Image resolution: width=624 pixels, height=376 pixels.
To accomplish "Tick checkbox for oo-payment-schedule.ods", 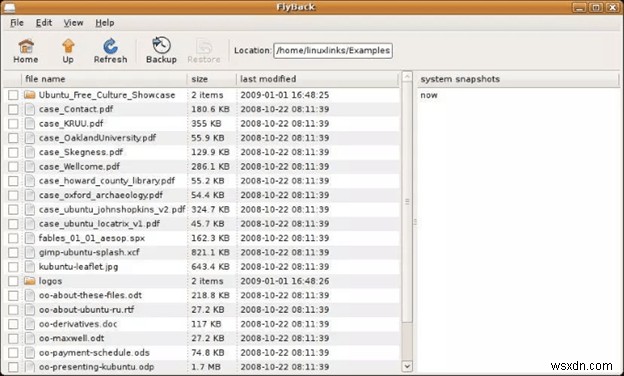I will pyautogui.click(x=13, y=353).
